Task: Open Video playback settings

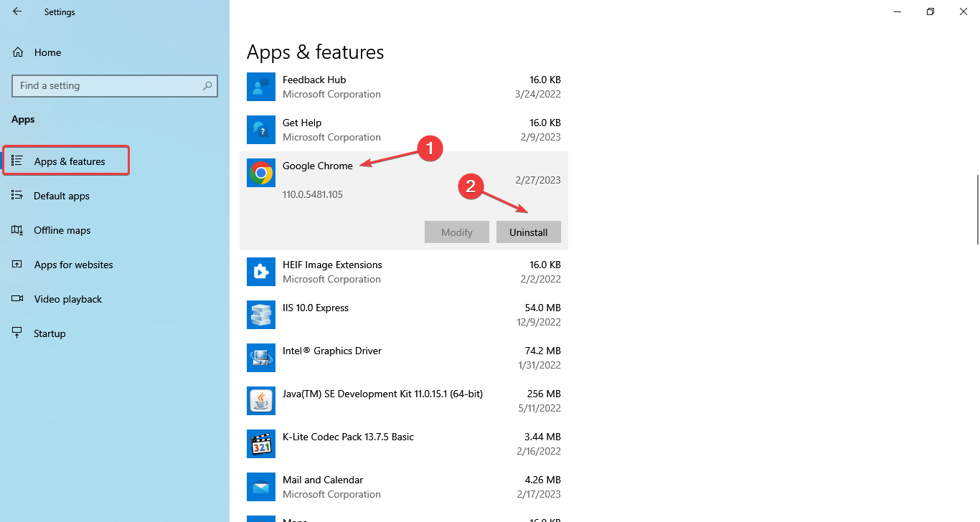Action: click(x=68, y=299)
